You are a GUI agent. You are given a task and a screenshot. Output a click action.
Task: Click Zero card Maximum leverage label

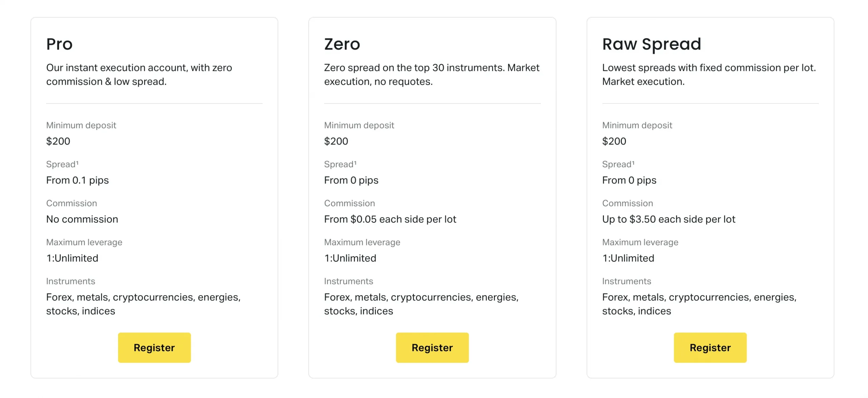coord(362,242)
